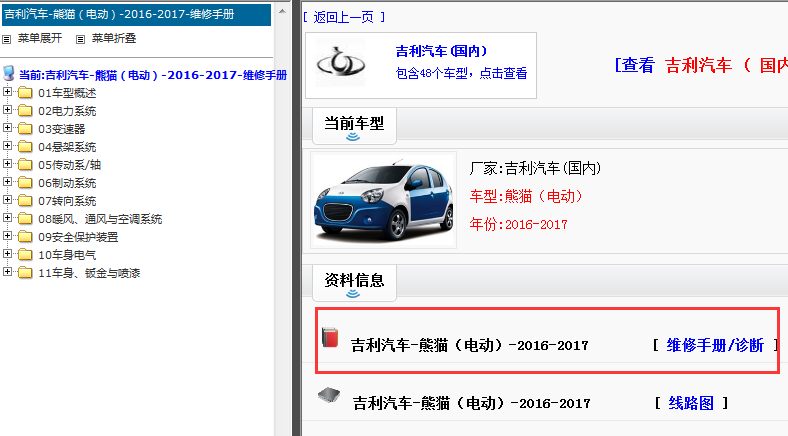Image resolution: width=788 pixels, height=436 pixels.
Task: Expand the 02电力系统 tree node
Action: pyautogui.click(x=7, y=110)
